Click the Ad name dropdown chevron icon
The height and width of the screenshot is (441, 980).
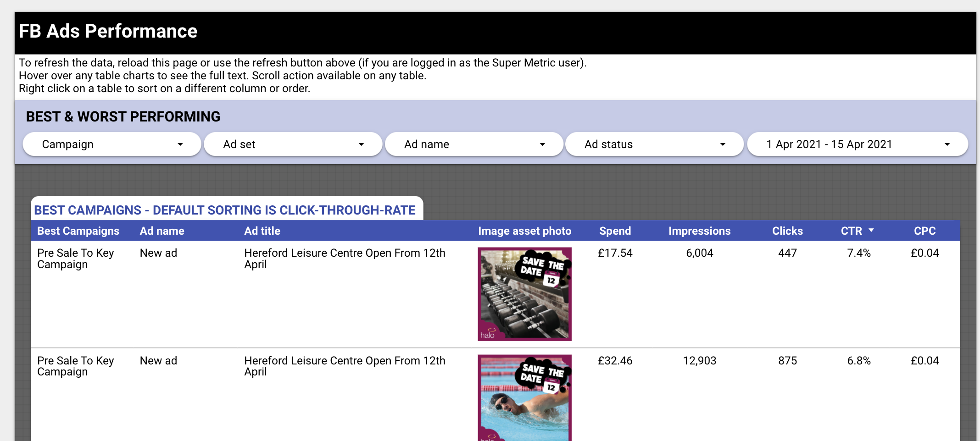click(x=543, y=144)
